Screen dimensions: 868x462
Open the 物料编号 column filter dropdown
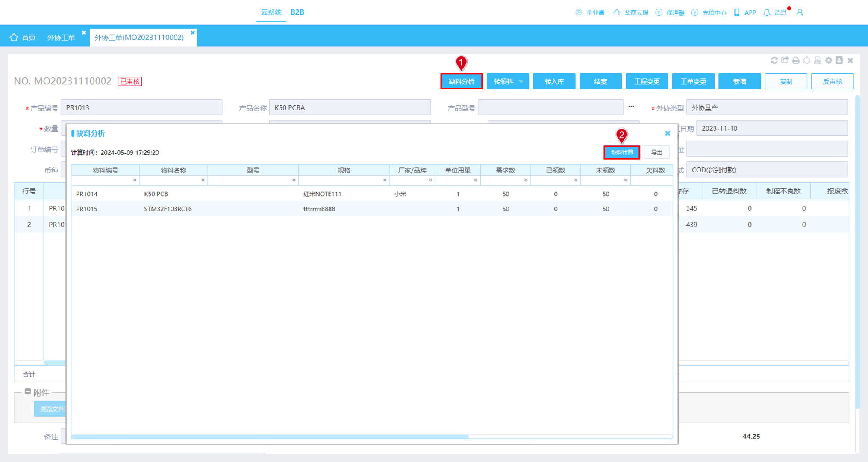pos(135,181)
